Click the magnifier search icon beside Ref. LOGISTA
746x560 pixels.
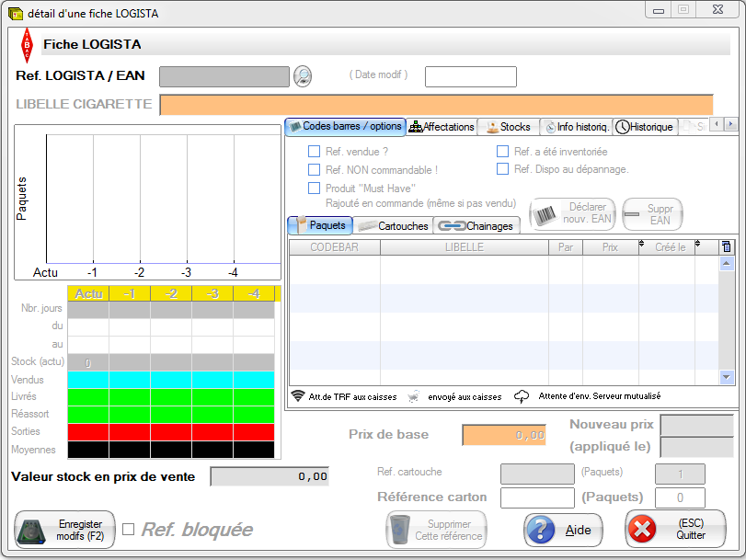point(303,76)
